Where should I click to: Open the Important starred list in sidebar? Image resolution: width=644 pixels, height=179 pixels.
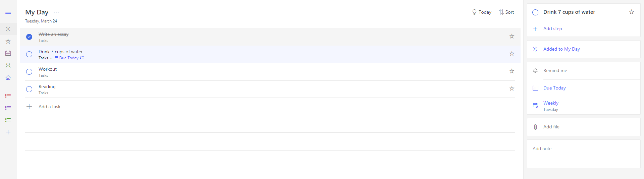coord(8,41)
